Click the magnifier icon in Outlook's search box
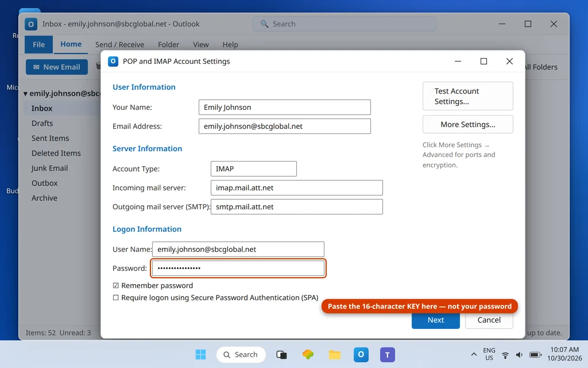This screenshot has height=368, width=588. [264, 24]
